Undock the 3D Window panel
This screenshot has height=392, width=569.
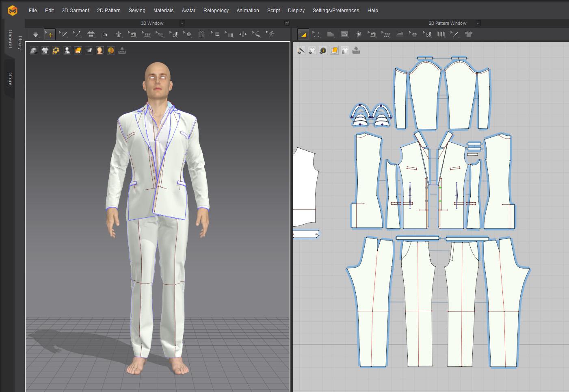287,23
